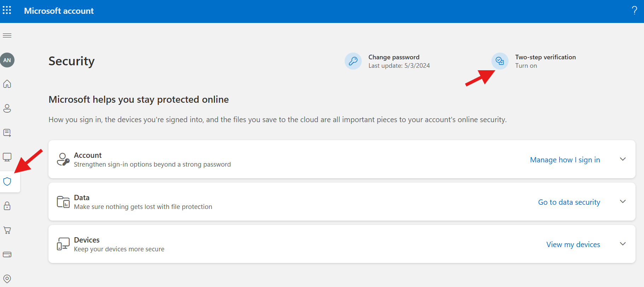The image size is (644, 287).
Task: Open the Devices monitor sidebar icon
Action: [7, 157]
